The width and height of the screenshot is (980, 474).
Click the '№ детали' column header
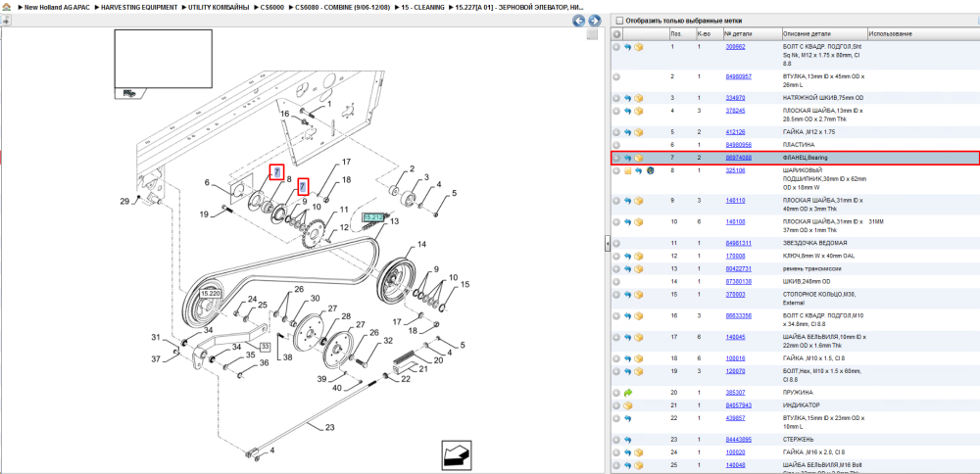tap(736, 33)
